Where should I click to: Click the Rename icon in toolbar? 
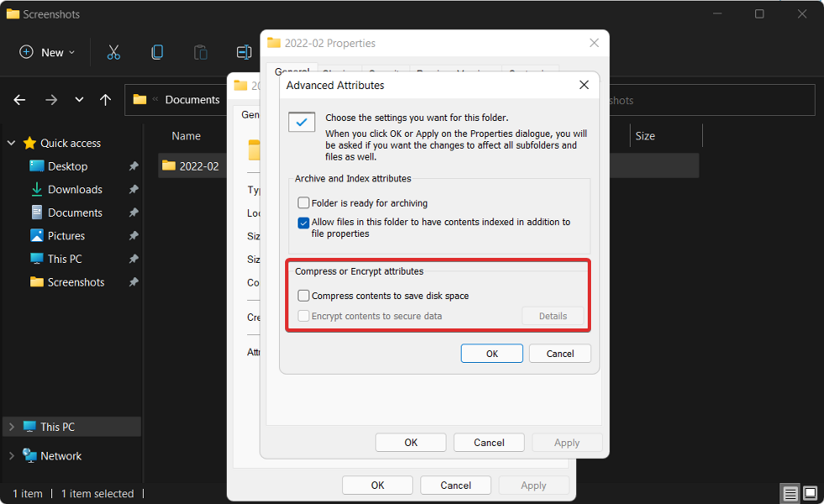tap(244, 52)
